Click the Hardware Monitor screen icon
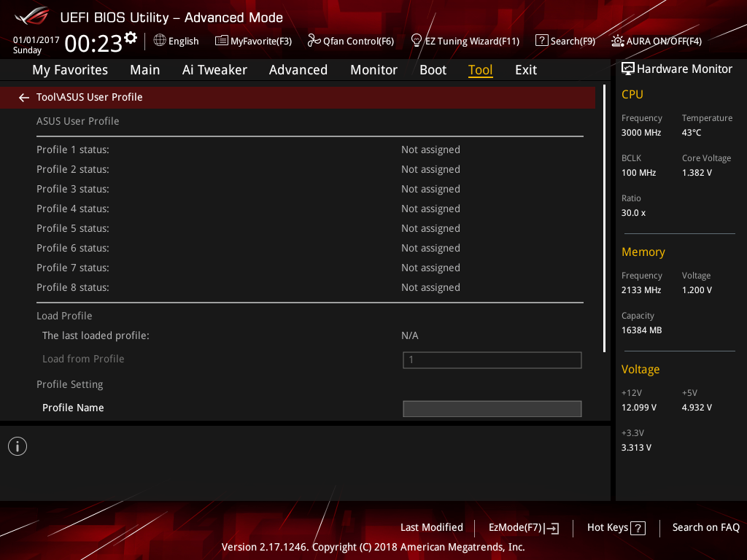747x560 pixels. coord(628,69)
